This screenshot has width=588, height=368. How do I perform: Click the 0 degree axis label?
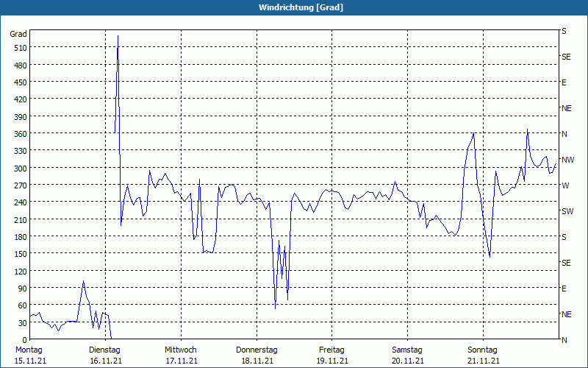(25, 340)
